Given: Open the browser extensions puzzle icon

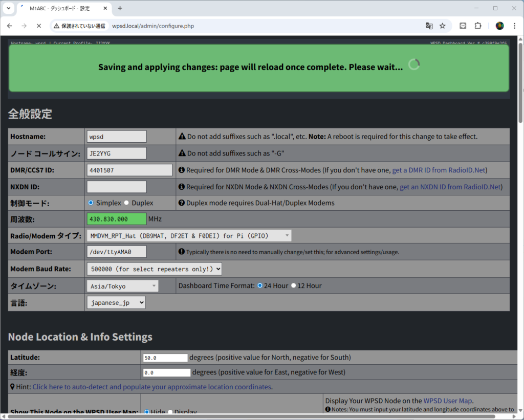Looking at the screenshot, I should 478,26.
